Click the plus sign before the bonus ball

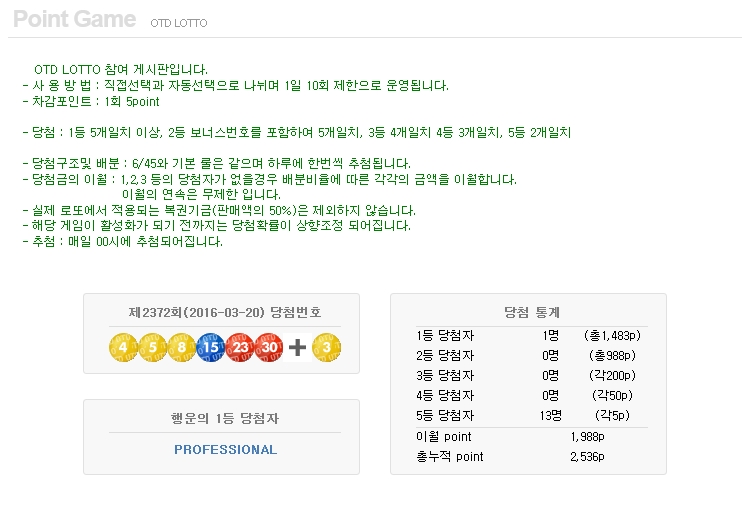[297, 347]
